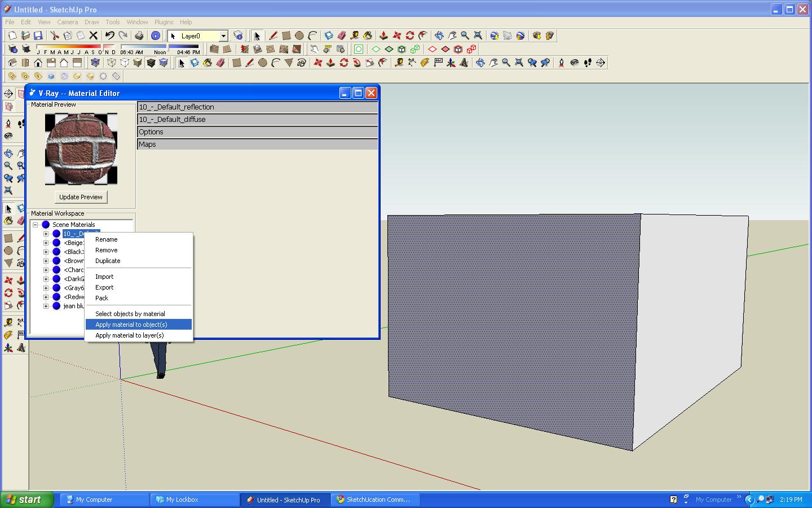The width and height of the screenshot is (812, 508).
Task: Open Model Info blue i icon
Action: coord(156,36)
